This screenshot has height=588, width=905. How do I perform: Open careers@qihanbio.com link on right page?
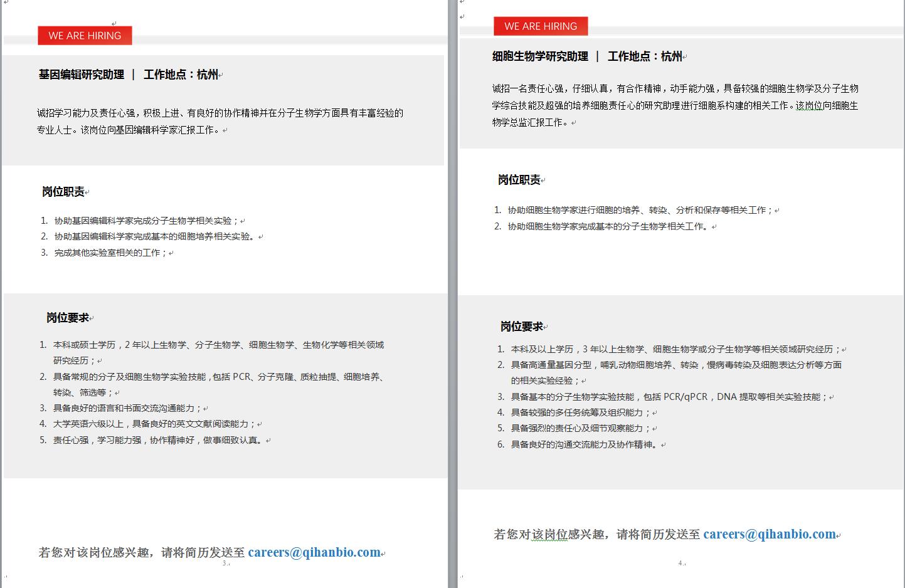click(x=770, y=534)
